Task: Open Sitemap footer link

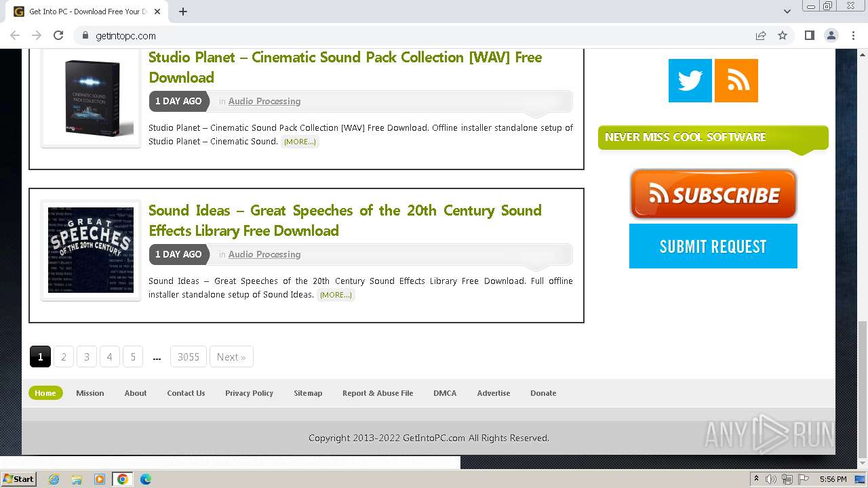Action: tap(308, 393)
